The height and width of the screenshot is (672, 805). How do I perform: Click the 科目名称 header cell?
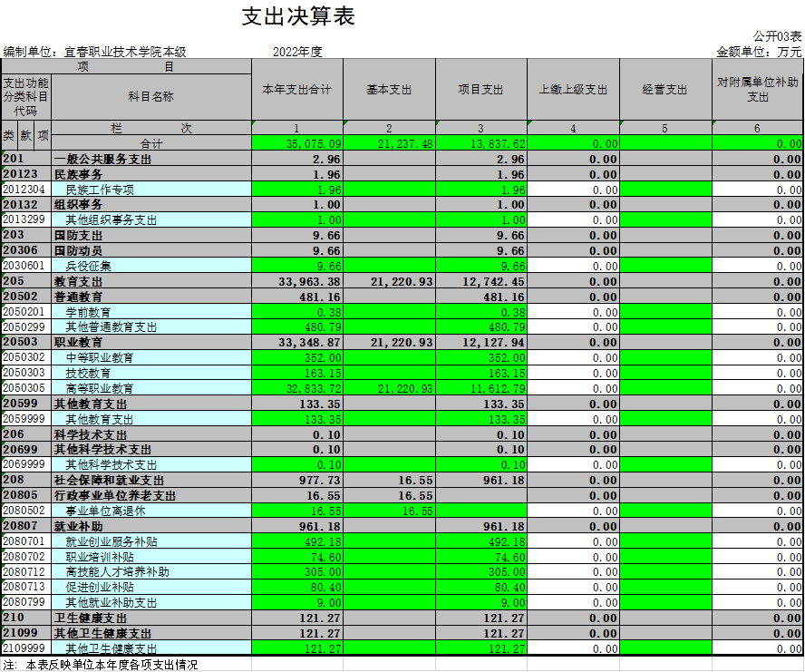coord(150,96)
